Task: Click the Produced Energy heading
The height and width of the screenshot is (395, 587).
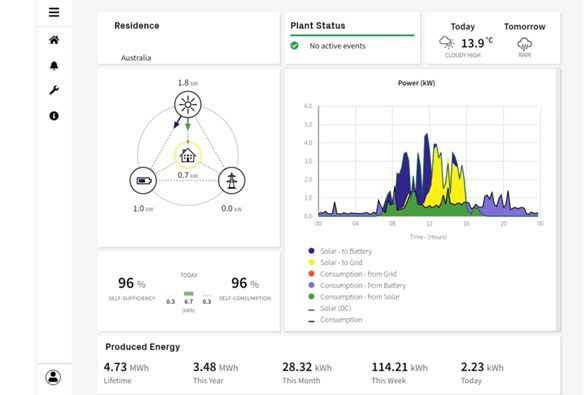Action: (x=143, y=347)
